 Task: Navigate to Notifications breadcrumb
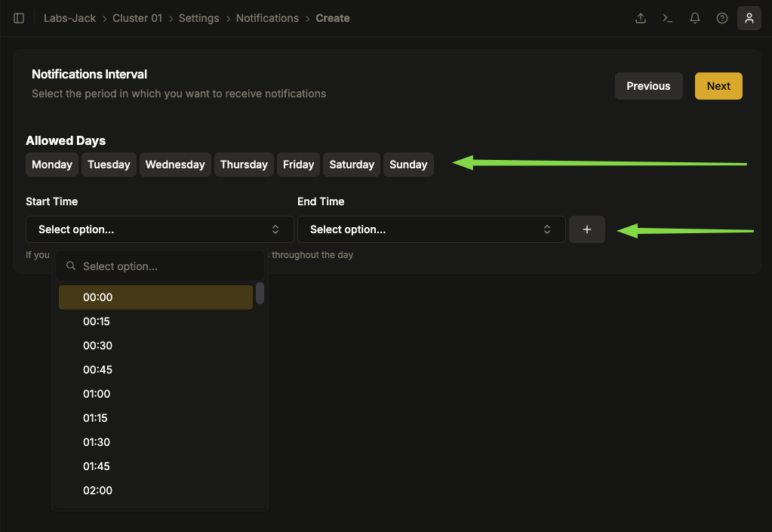(x=267, y=18)
